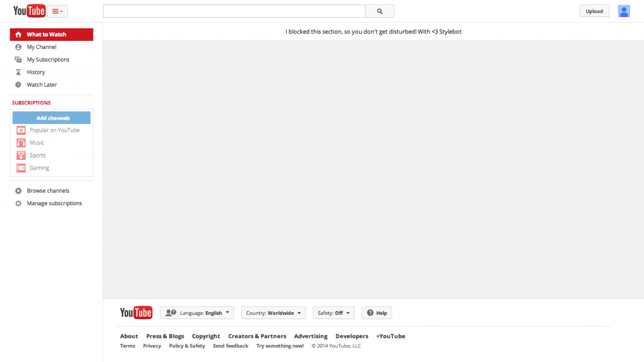
Task: Open History page
Action: click(x=36, y=72)
